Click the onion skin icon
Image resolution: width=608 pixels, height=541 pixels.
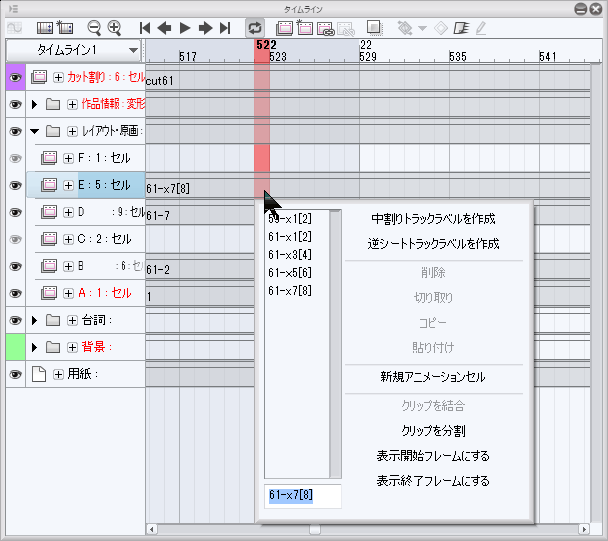373,28
